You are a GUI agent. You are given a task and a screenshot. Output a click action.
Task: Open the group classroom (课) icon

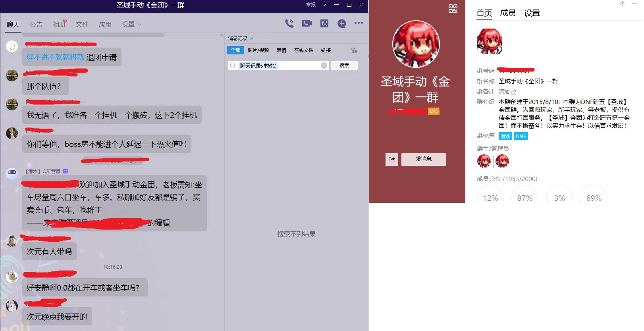[x=324, y=23]
